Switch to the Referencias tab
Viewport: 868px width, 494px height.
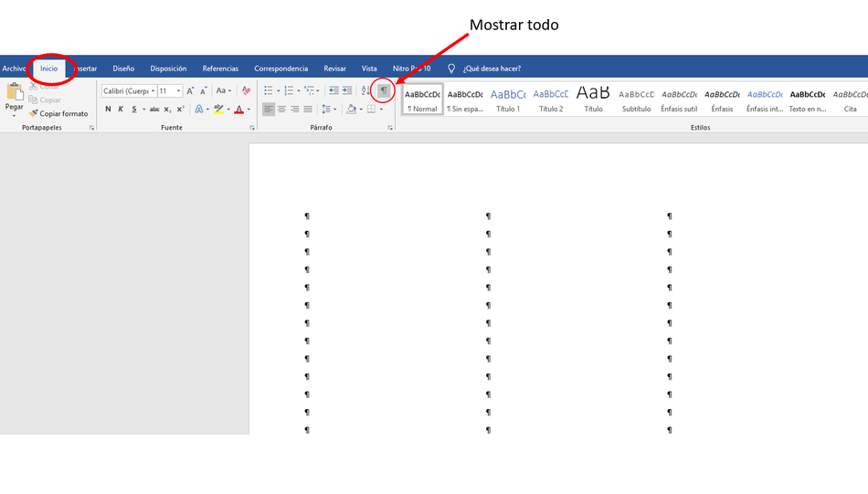coord(220,68)
